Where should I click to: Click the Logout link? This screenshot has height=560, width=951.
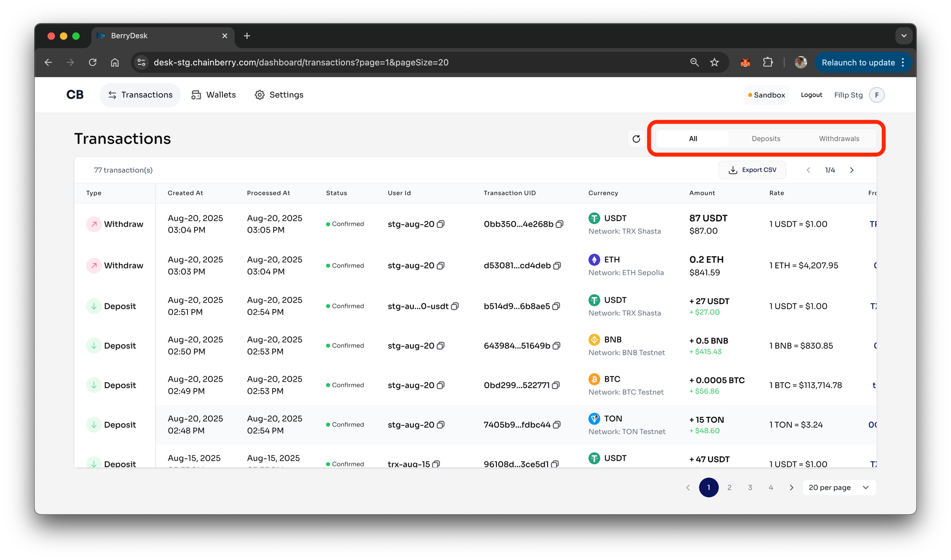point(811,95)
